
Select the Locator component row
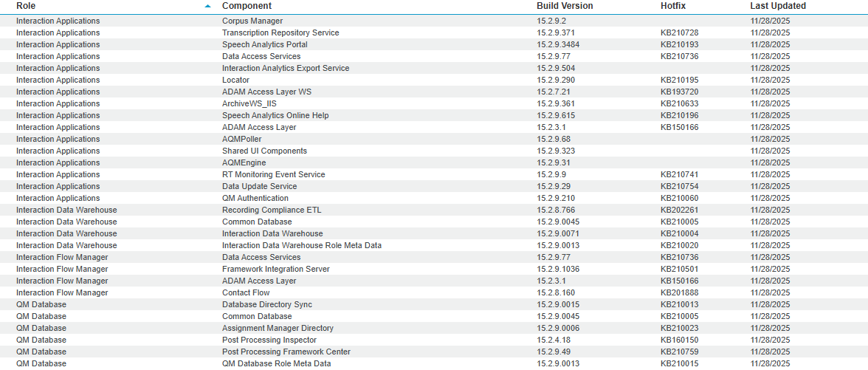click(235, 80)
